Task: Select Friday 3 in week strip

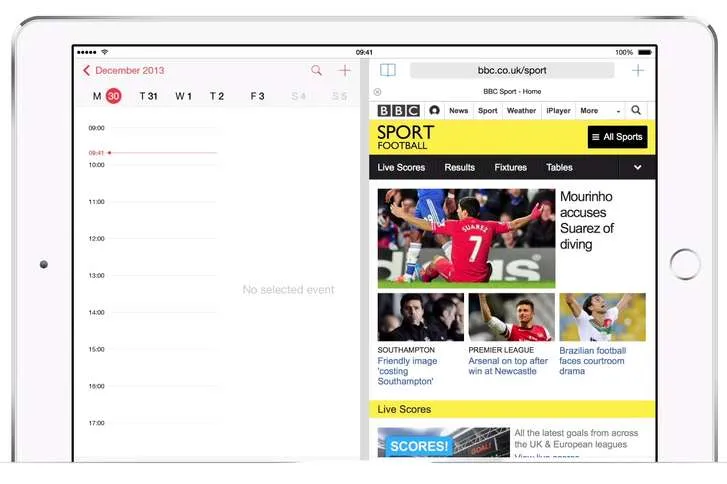Action: pyautogui.click(x=257, y=96)
